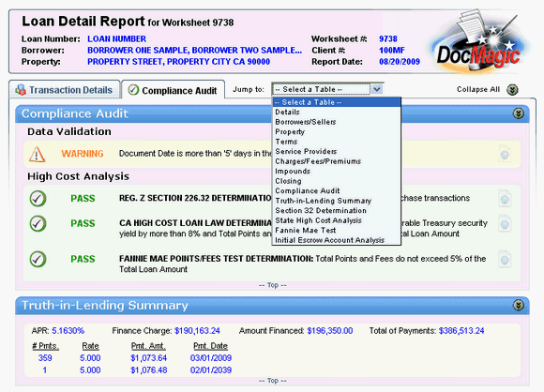Screen dimensions: 544x392
Task: Click the Transaction Details tab icon
Action: pos(21,90)
